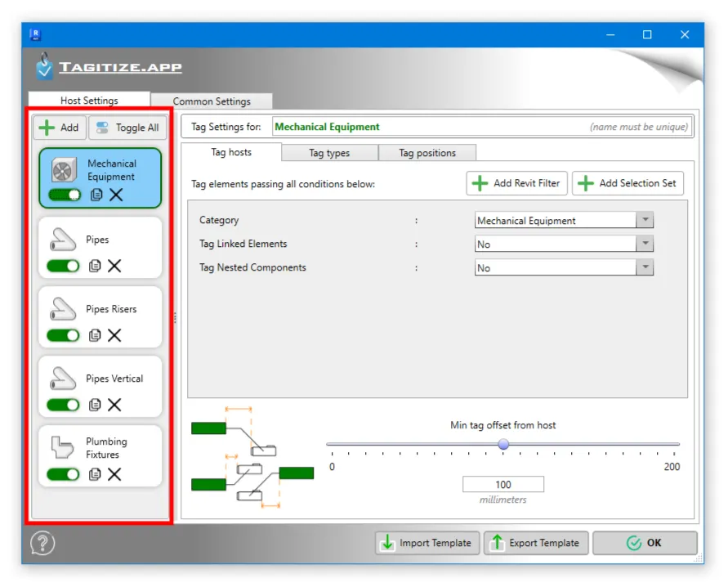Open help via the question mark icon
Image resolution: width=728 pixels, height=587 pixels.
[42, 543]
